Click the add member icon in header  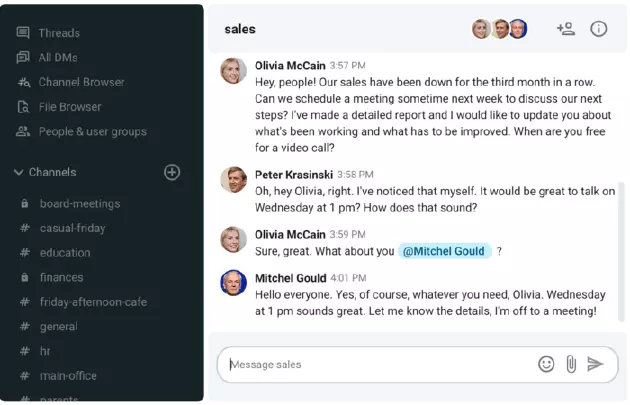(566, 29)
